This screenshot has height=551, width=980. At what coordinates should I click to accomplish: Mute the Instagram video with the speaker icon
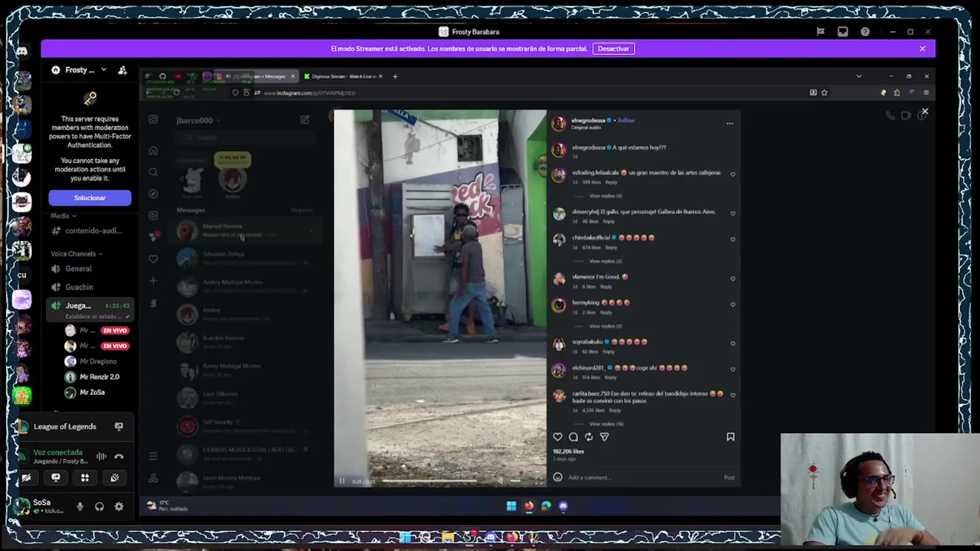tap(500, 481)
